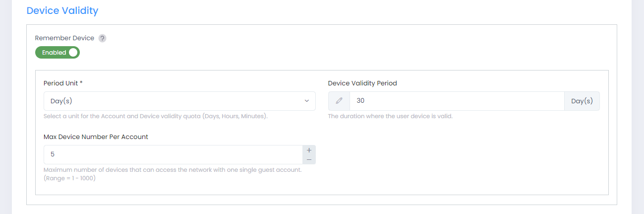Viewport: 644px width, 214px height.
Task: Click the Device Validity section heading
Action: 62,10
